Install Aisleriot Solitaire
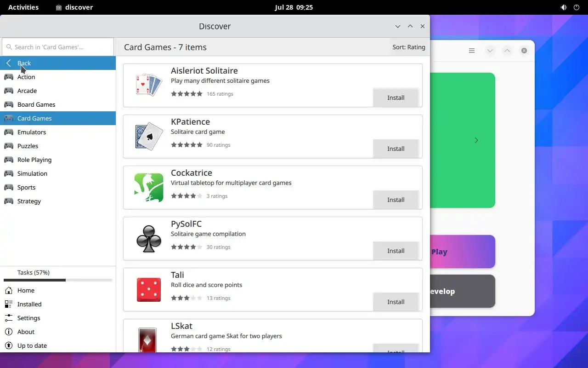This screenshot has width=588, height=368. (x=396, y=98)
